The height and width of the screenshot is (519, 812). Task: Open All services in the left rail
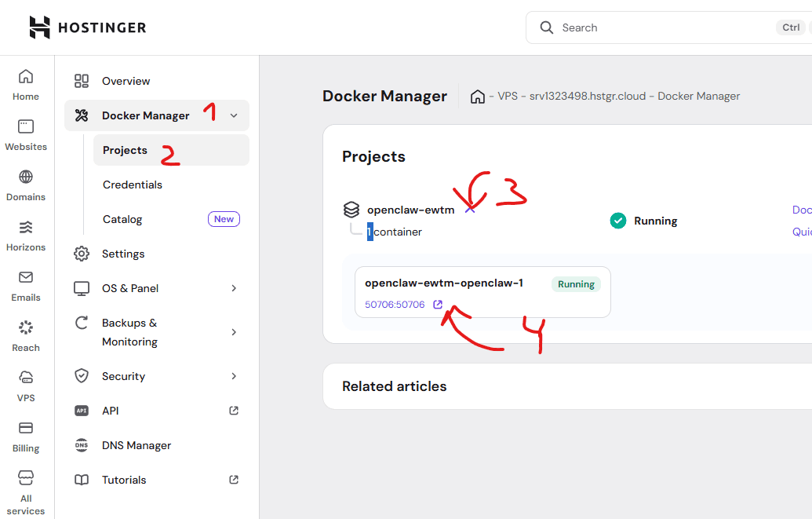tap(26, 492)
